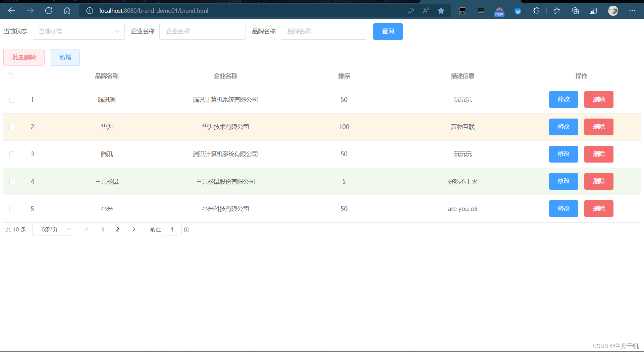Click 删除 for the row numbered 3
The width and height of the screenshot is (644, 352).
tap(599, 154)
